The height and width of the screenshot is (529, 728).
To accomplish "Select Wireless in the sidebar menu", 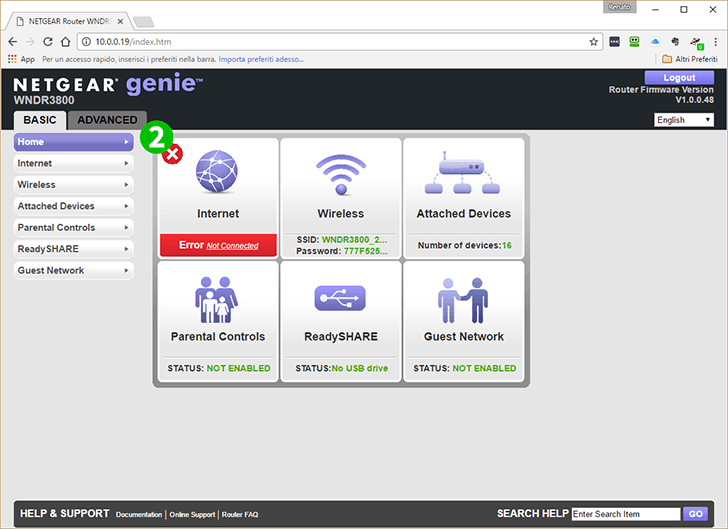I will [x=74, y=185].
